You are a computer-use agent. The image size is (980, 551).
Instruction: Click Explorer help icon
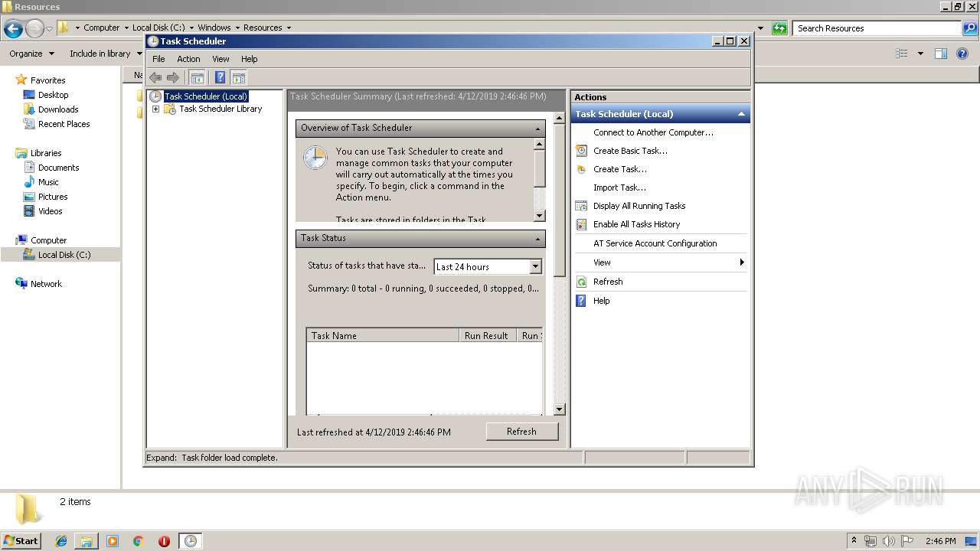(963, 54)
